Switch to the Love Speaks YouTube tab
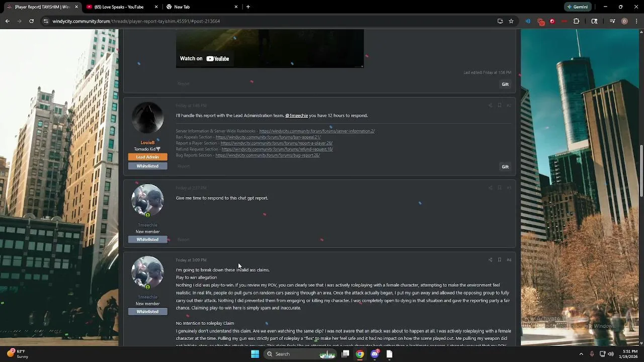Viewport: 644px width, 362px height. [122, 7]
